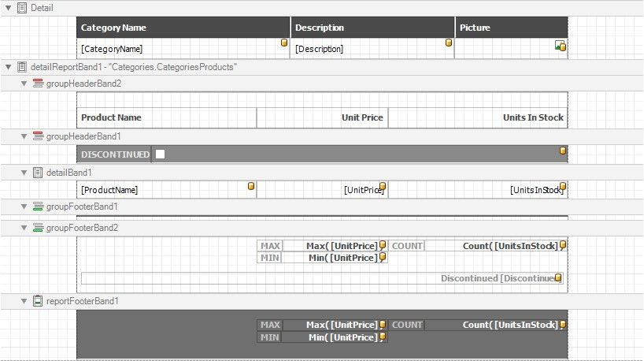Click the reportFooterBand1 band icon
The image size is (644, 361).
(38, 301)
